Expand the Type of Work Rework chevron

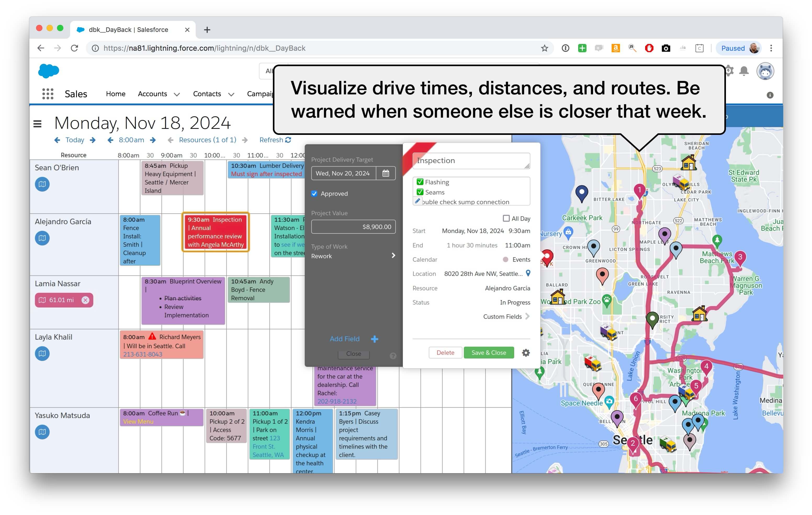[x=393, y=255]
